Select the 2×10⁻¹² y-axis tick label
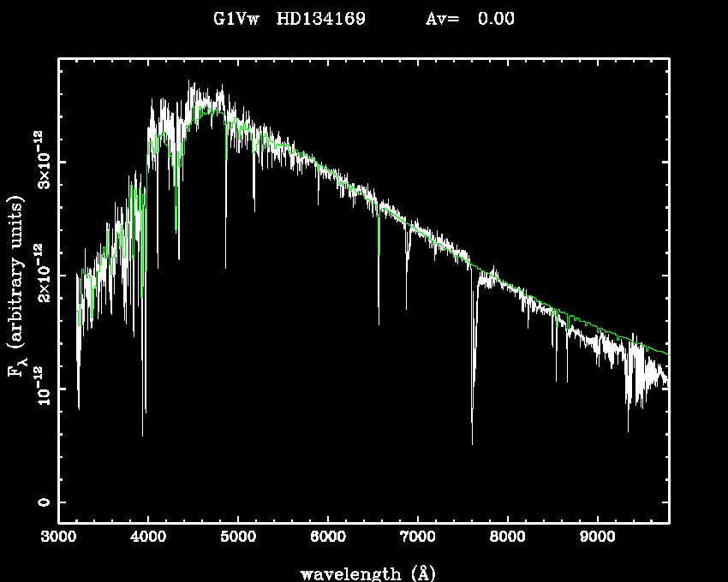 (x=40, y=274)
